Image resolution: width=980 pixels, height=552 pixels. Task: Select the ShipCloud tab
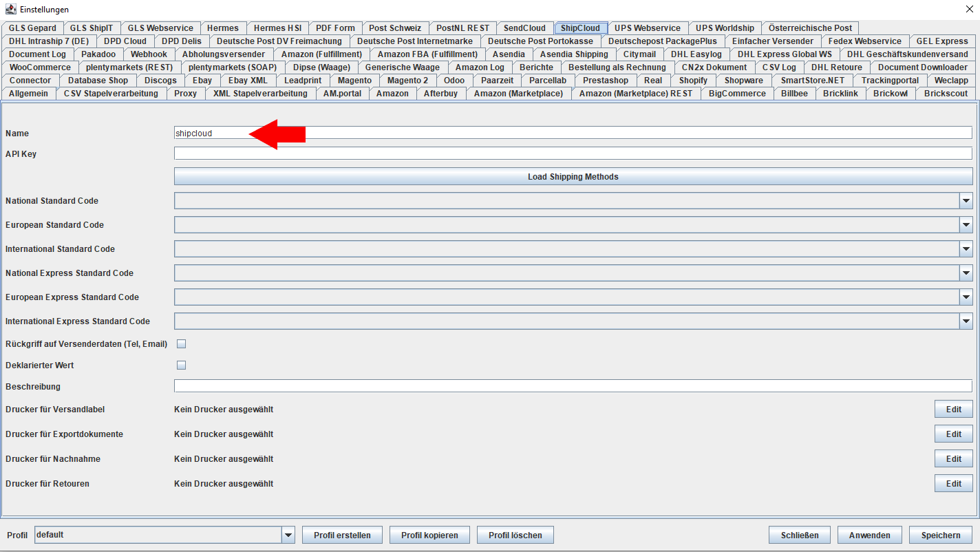(580, 28)
